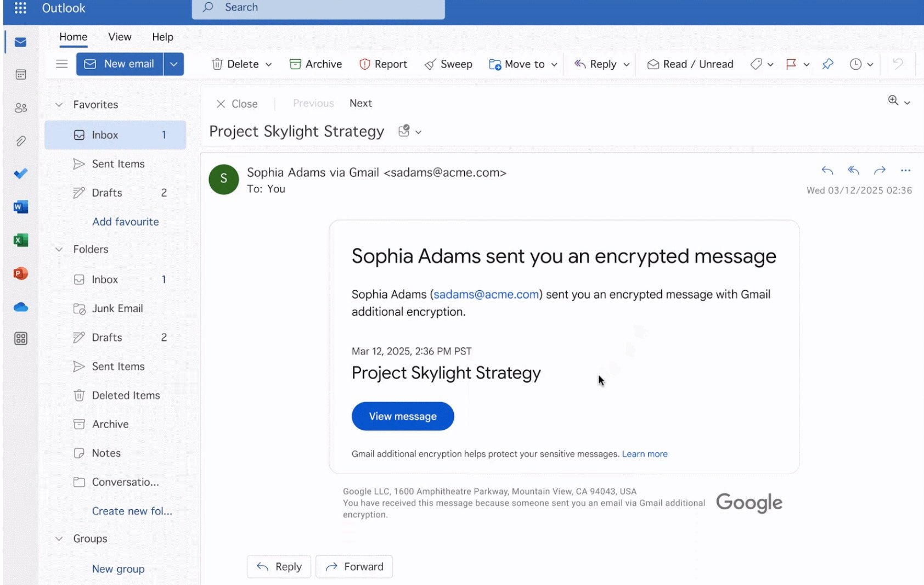This screenshot has width=924, height=585.
Task: Open Excel from the app rail
Action: tap(20, 240)
